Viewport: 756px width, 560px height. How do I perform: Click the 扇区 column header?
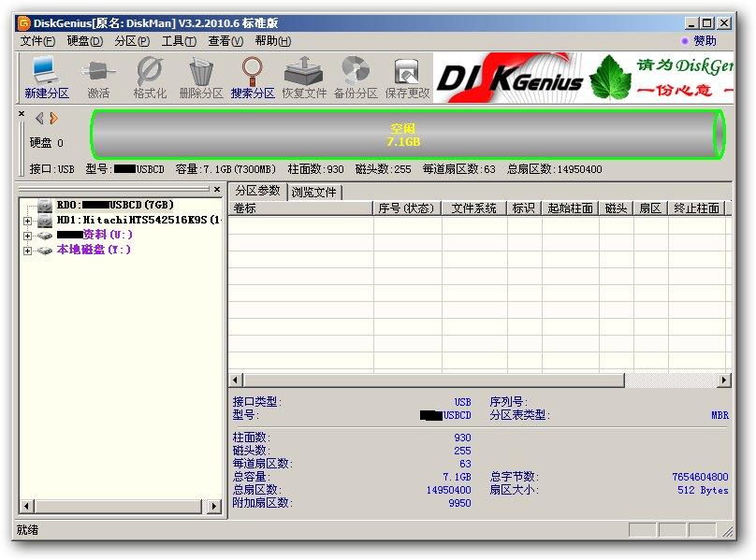[x=650, y=208]
